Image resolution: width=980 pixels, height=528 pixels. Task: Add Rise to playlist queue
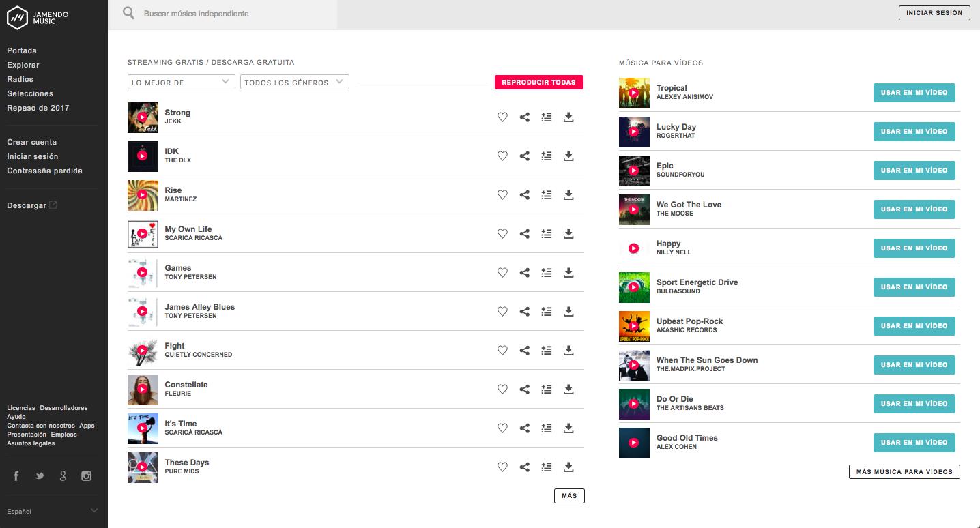click(x=546, y=195)
